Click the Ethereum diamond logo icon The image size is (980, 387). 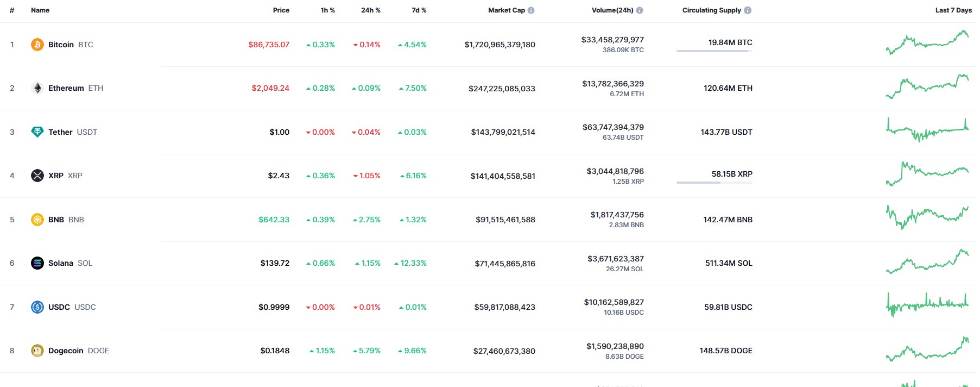coord(37,88)
